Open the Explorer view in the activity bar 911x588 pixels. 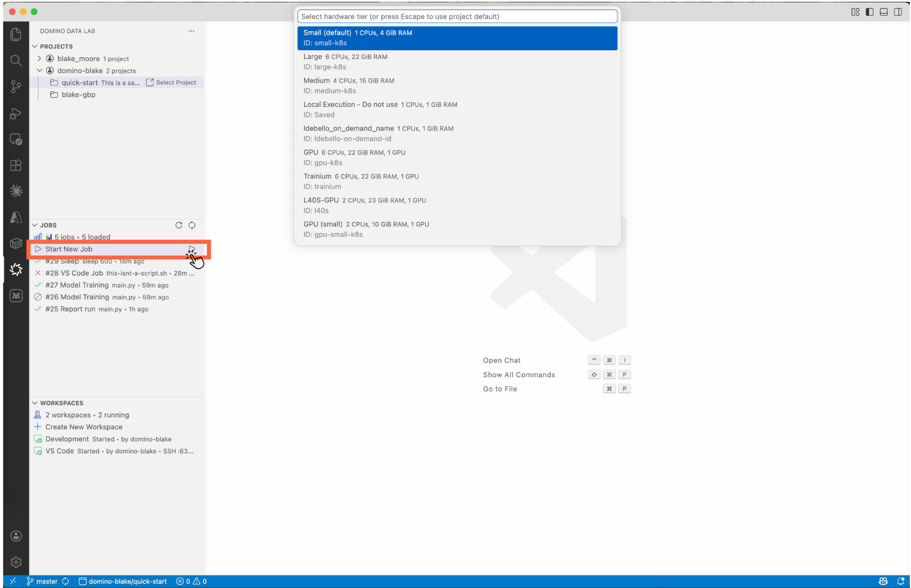pos(16,34)
